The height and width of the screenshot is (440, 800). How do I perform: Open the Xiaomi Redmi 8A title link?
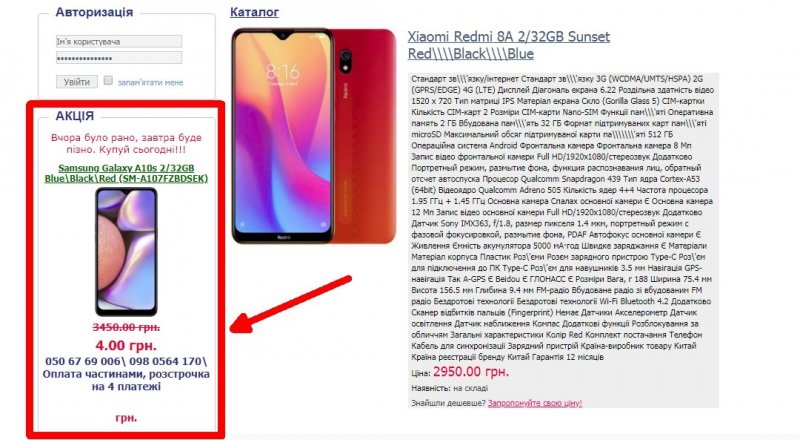[509, 45]
